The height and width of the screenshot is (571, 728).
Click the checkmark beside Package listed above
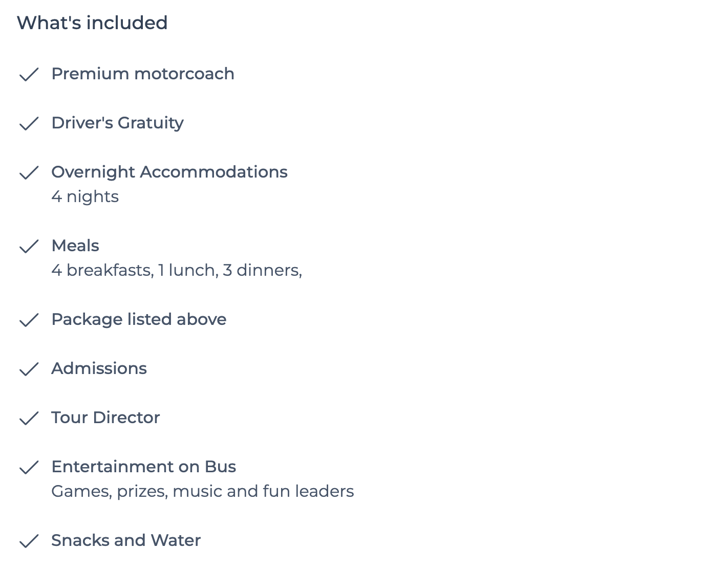click(x=29, y=320)
